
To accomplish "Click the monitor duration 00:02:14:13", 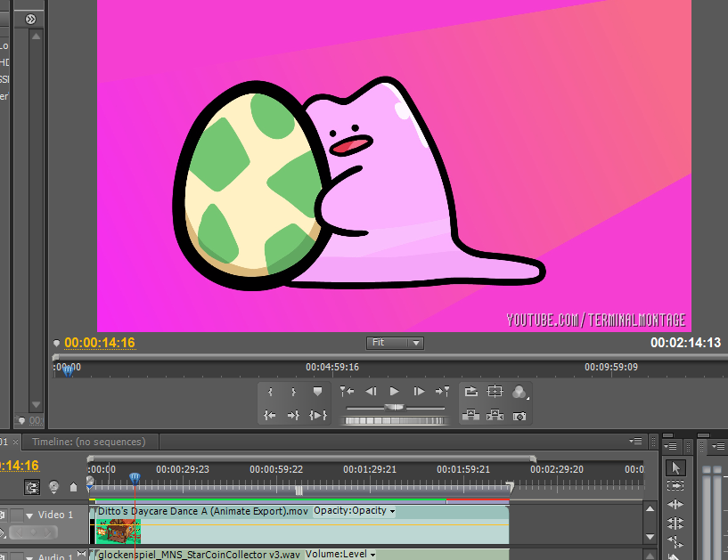I will [x=685, y=343].
